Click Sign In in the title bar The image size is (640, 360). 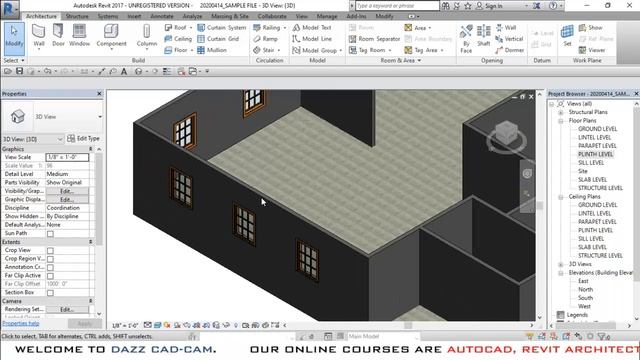click(489, 6)
